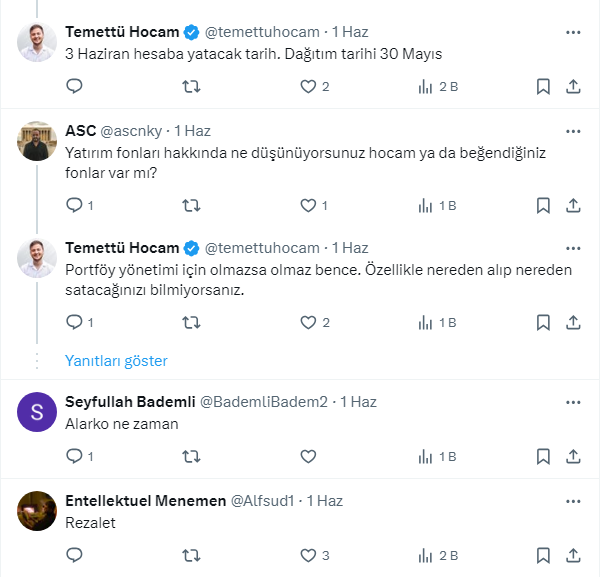The height and width of the screenshot is (577, 615).
Task: Like Entellektuel Menemen's "Rezalet" reply
Action: pos(308,555)
